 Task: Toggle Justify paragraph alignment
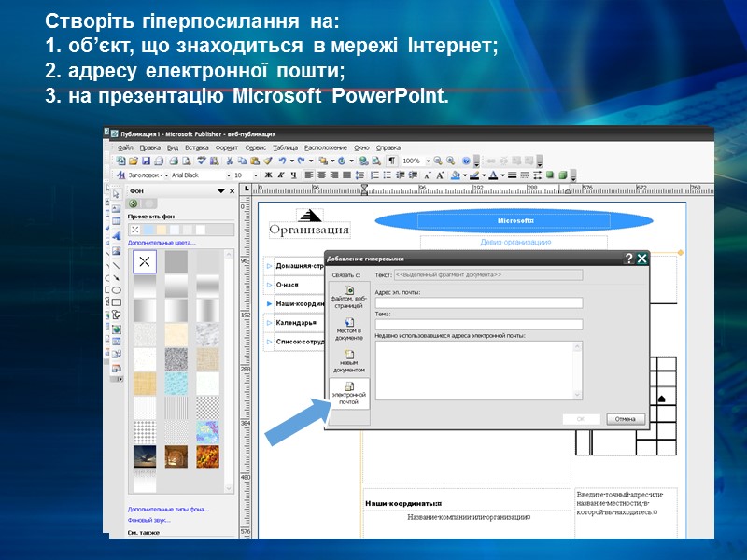(346, 175)
